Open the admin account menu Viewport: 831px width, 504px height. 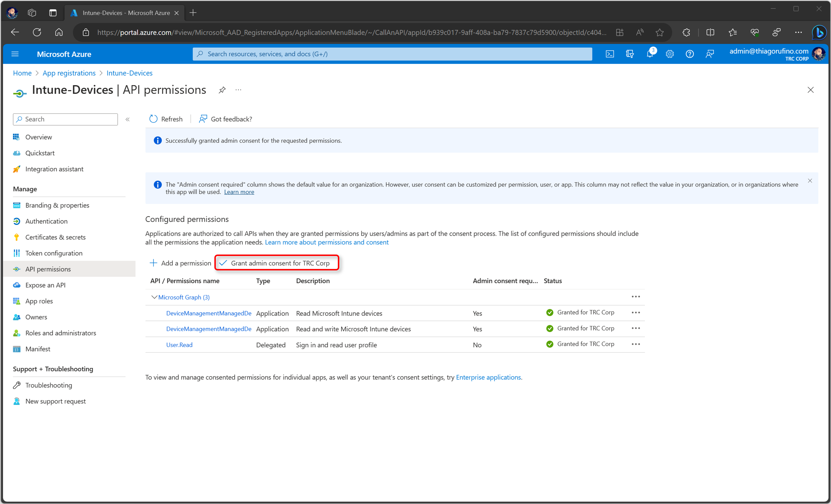777,54
